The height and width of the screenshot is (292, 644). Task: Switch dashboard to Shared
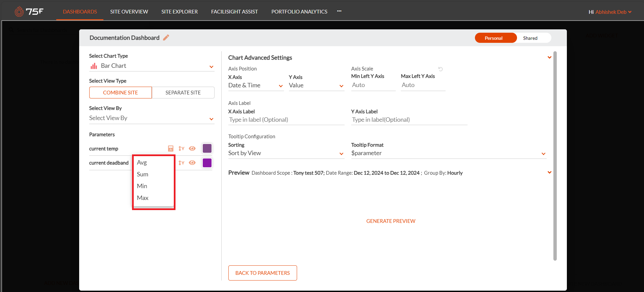pos(530,38)
